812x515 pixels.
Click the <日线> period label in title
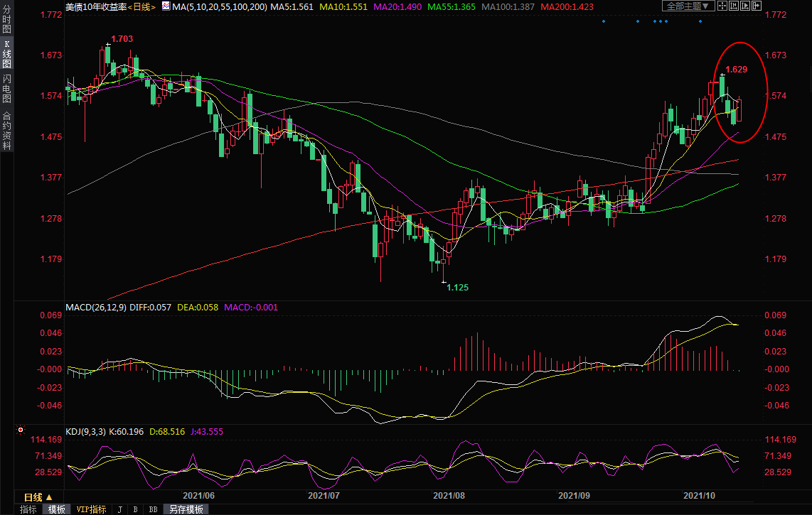141,6
